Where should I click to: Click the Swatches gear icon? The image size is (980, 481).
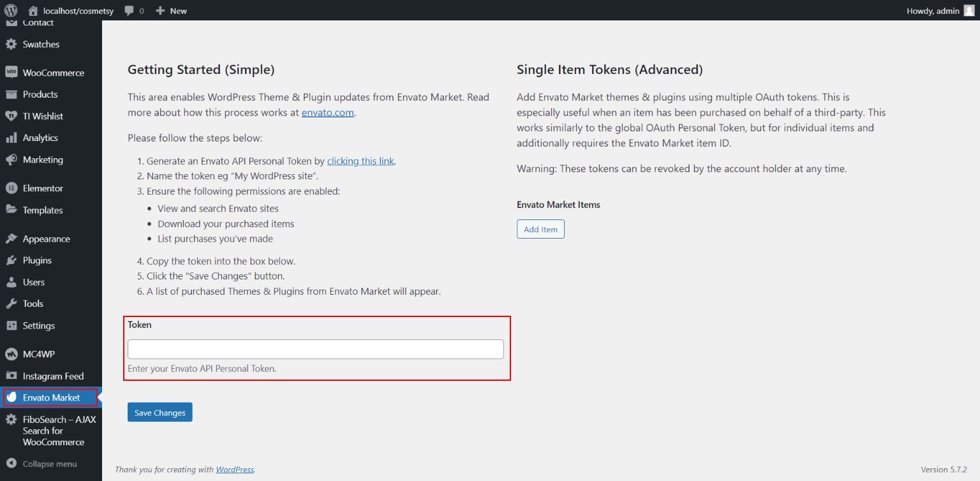click(11, 45)
